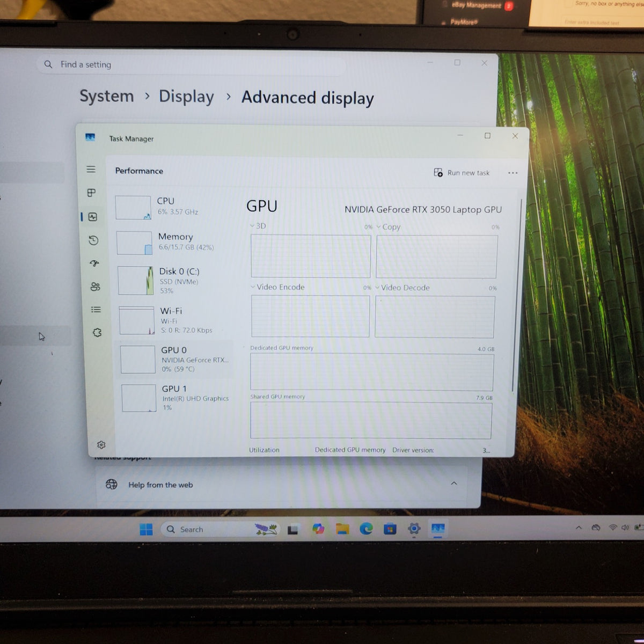
Task: Click the battery tray icon
Action: (639, 528)
